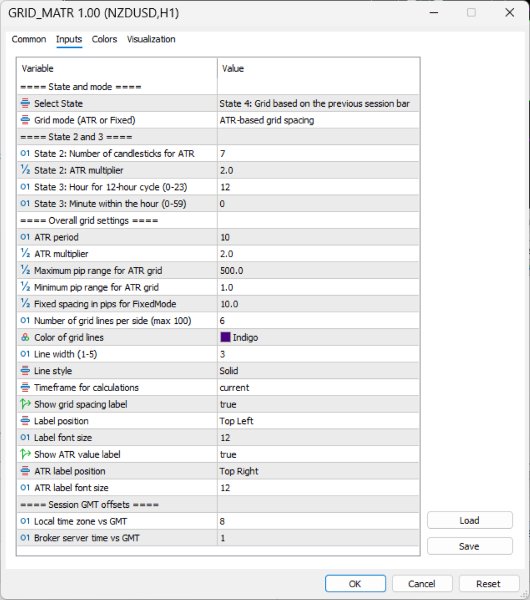Screen dimensions: 530x600
Task: Click integer icon beside Hour for 12-hour cycle
Action: (25, 187)
